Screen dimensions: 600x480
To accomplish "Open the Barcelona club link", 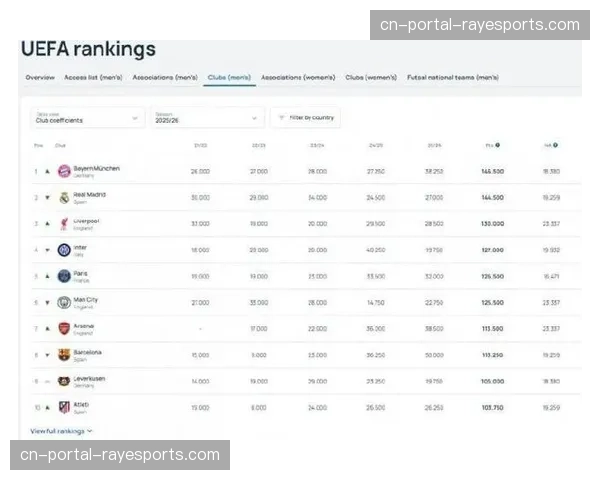I will pyautogui.click(x=87, y=352).
